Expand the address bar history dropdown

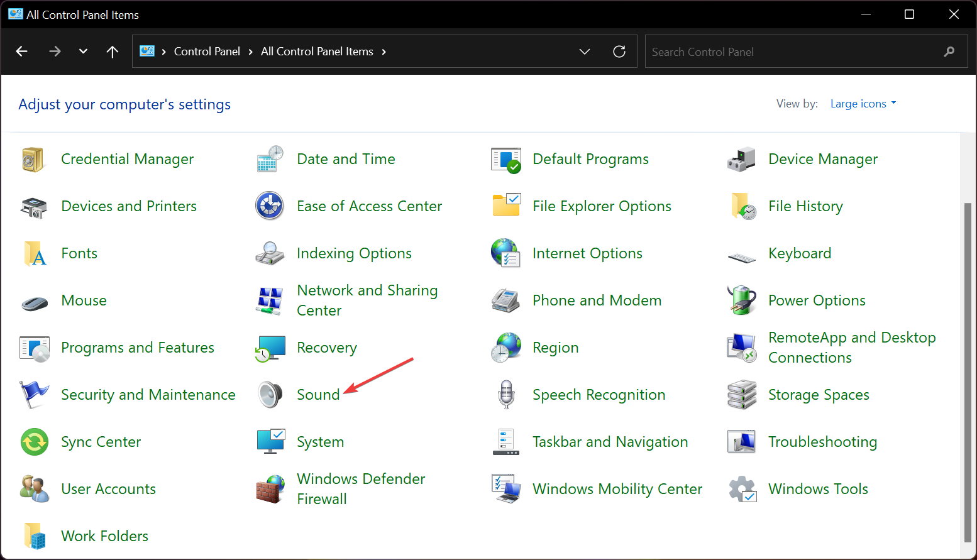click(585, 52)
